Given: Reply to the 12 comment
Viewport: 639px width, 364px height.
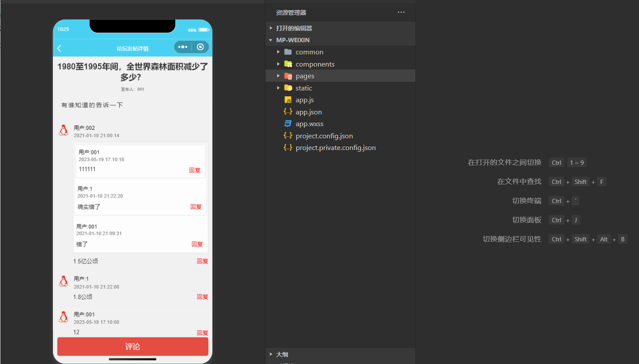Looking at the screenshot, I should pyautogui.click(x=203, y=333).
